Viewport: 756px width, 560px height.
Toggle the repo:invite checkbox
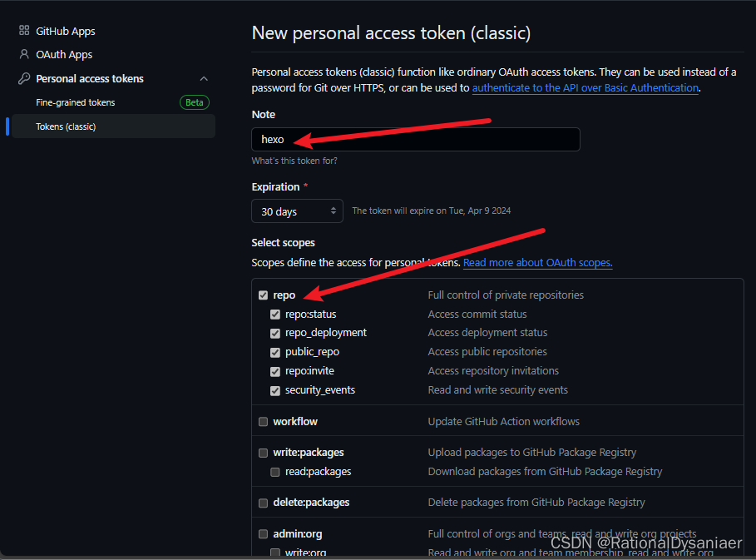(x=275, y=371)
